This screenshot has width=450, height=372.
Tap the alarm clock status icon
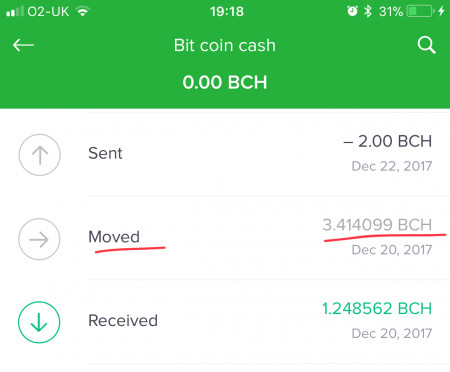[352, 11]
